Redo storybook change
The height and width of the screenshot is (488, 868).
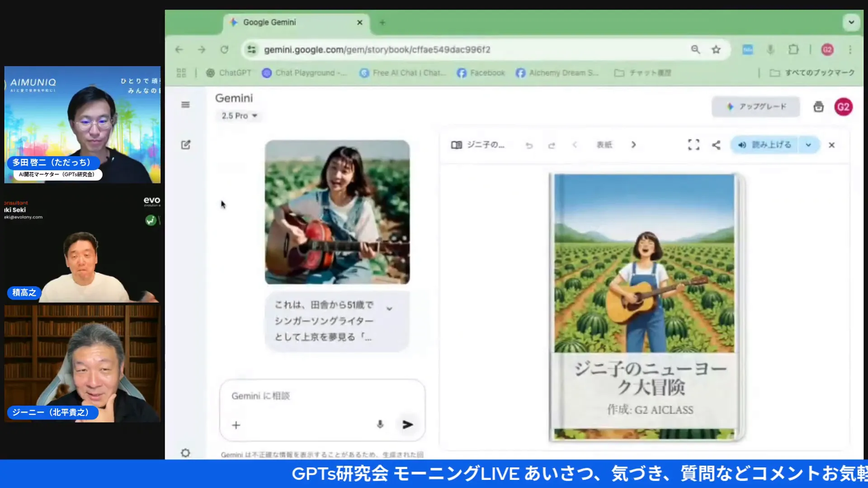coord(552,145)
